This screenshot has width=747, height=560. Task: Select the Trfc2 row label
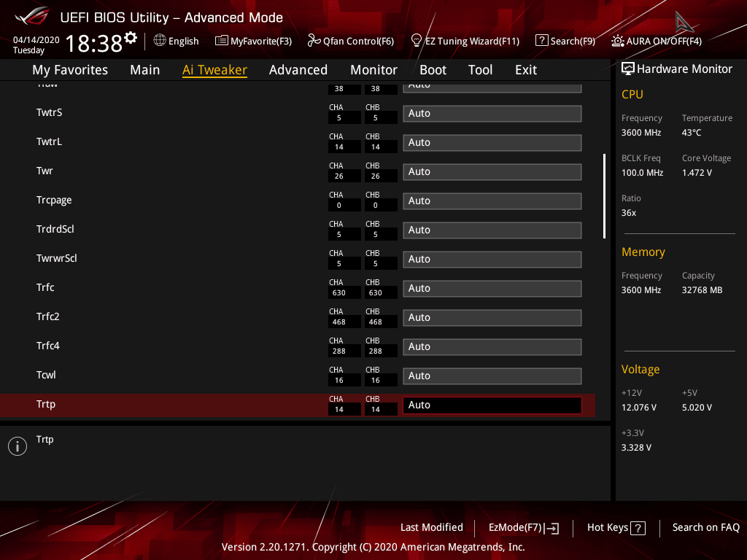pos(47,316)
